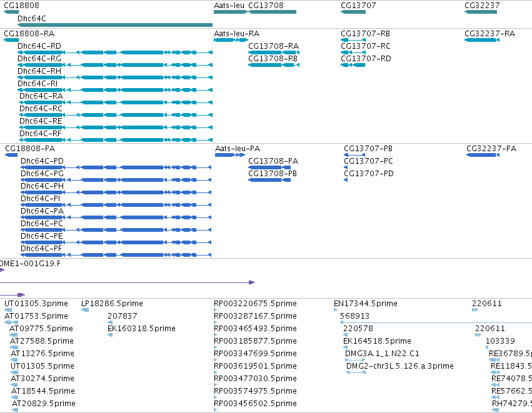Viewport: 532px width, 413px height.
Task: Click the DME1-001G19.F clone label
Action: [30, 264]
